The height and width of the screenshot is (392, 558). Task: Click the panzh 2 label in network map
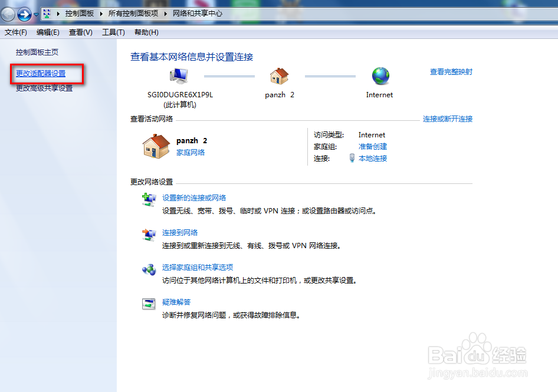click(x=280, y=95)
